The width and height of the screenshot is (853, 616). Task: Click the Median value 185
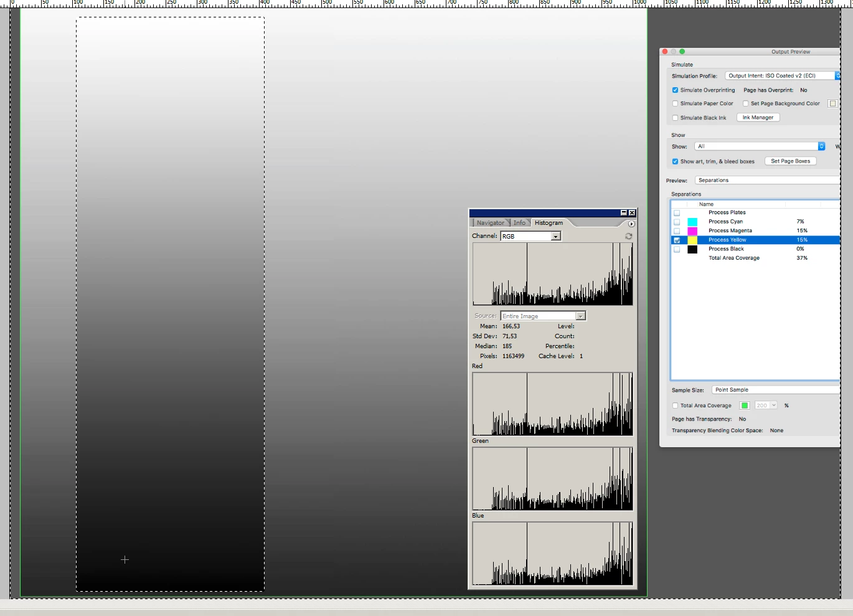507,346
